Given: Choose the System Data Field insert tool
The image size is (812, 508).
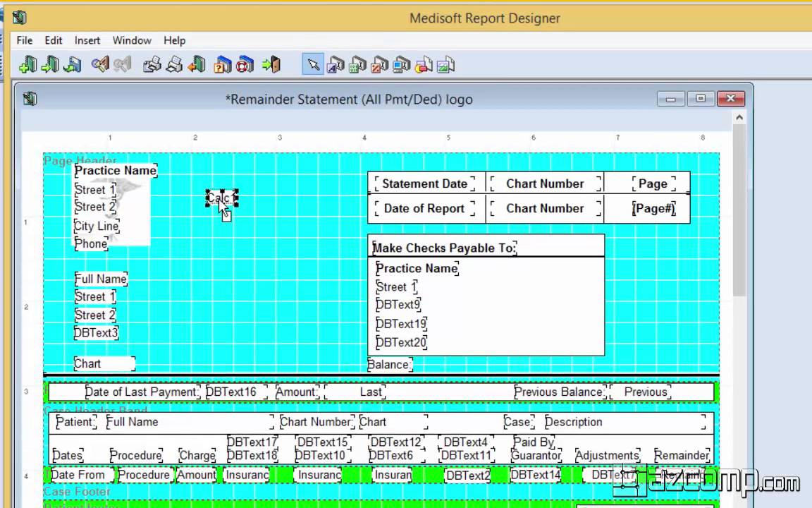Looking at the screenshot, I should [401, 65].
